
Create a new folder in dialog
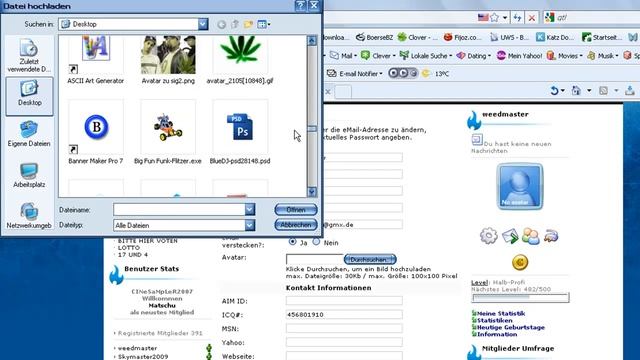[x=248, y=24]
